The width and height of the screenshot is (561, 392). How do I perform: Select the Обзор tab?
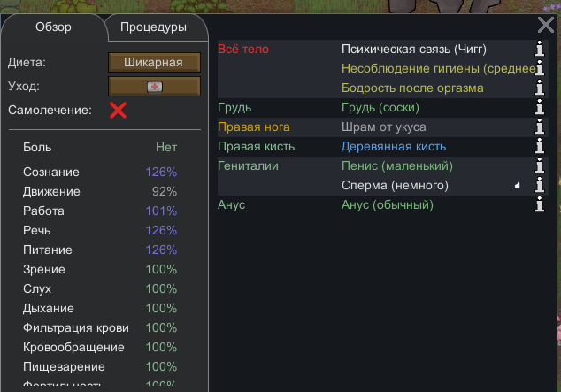click(53, 27)
